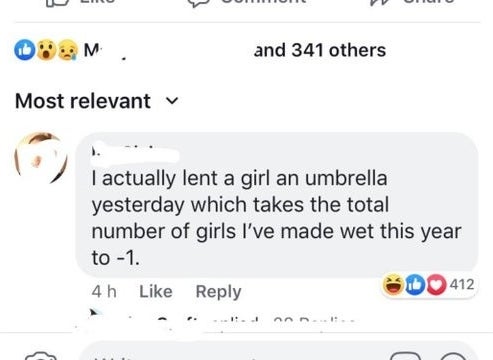
Task: Click the blue thumbs-up reaction on the post
Action: coord(25,50)
